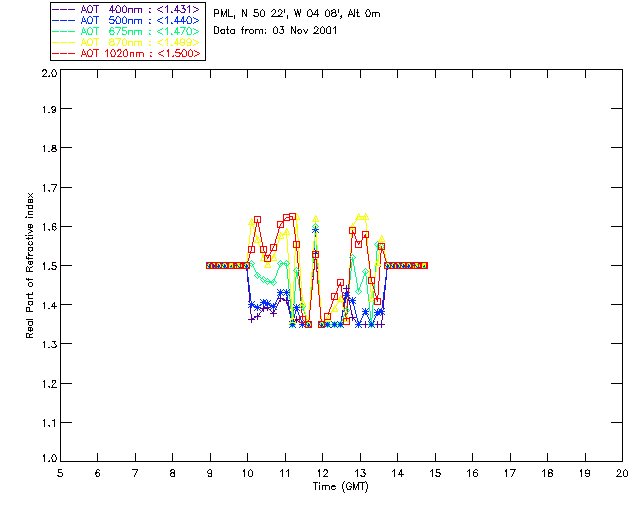Click the 1.0 y-axis tick label
This screenshot has height=512, width=640.
(49, 458)
